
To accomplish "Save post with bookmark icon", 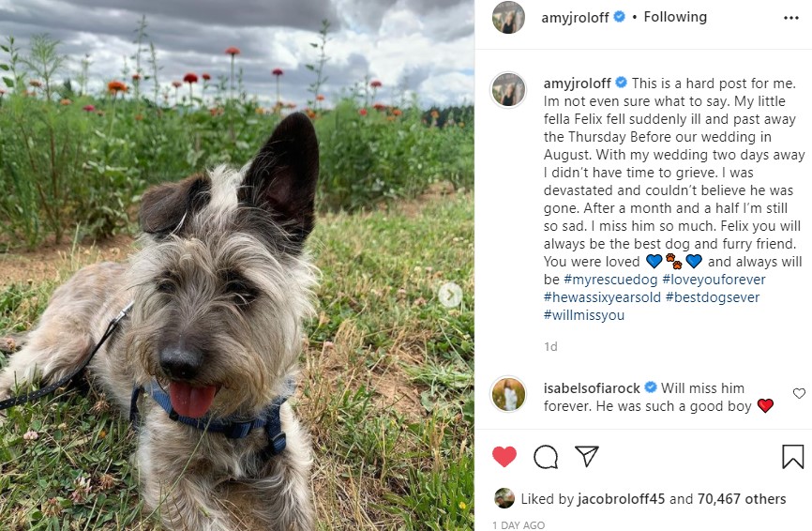I will click(792, 456).
